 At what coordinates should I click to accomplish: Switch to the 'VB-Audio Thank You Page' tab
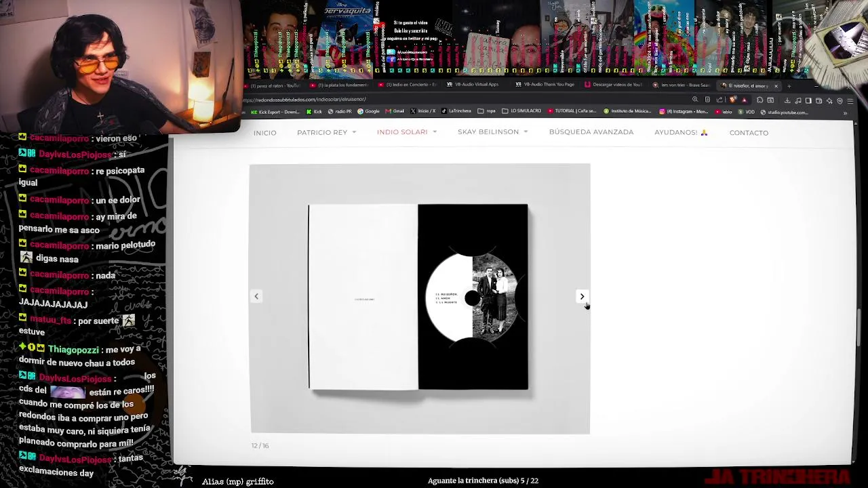(545, 85)
